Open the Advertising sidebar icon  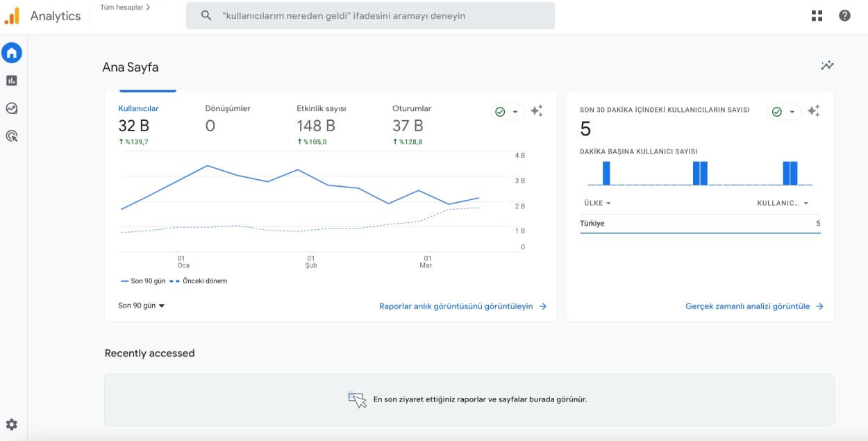pyautogui.click(x=12, y=136)
